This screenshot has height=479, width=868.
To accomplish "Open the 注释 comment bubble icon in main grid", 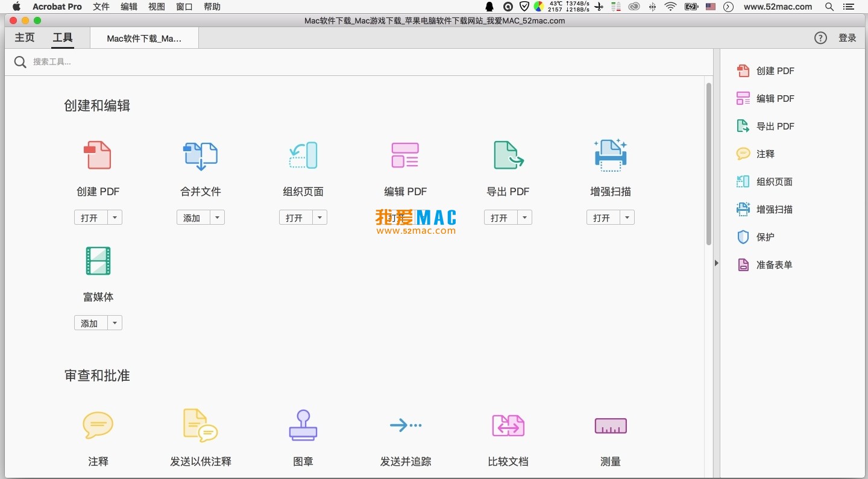I will 98,425.
